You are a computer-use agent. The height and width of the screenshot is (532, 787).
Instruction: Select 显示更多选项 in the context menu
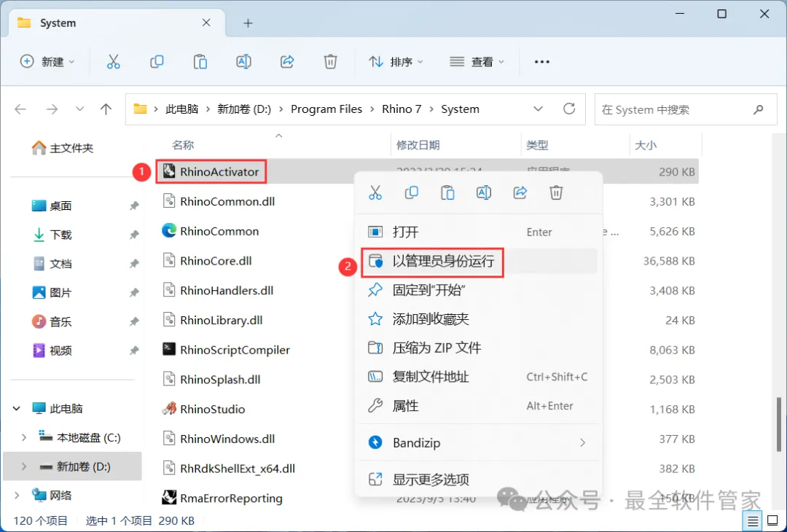478,480
